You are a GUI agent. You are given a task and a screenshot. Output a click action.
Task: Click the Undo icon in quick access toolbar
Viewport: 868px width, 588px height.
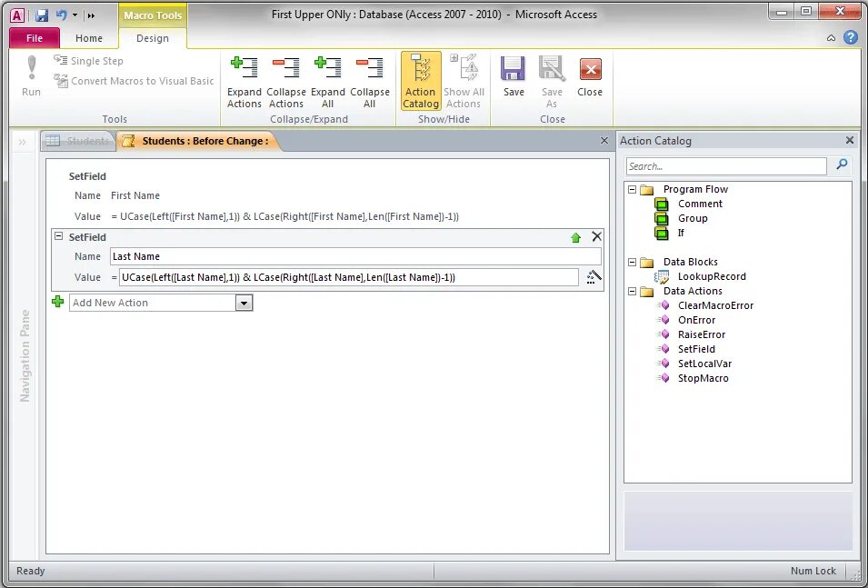pyautogui.click(x=62, y=15)
